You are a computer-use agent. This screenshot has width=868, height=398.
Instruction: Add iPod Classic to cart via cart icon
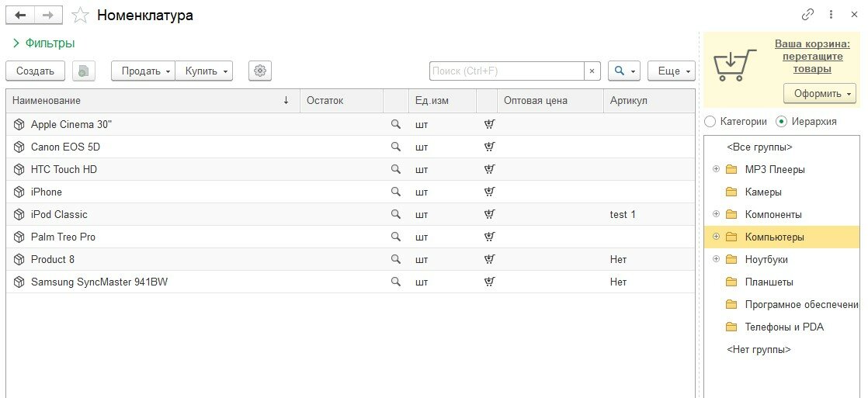[489, 213]
